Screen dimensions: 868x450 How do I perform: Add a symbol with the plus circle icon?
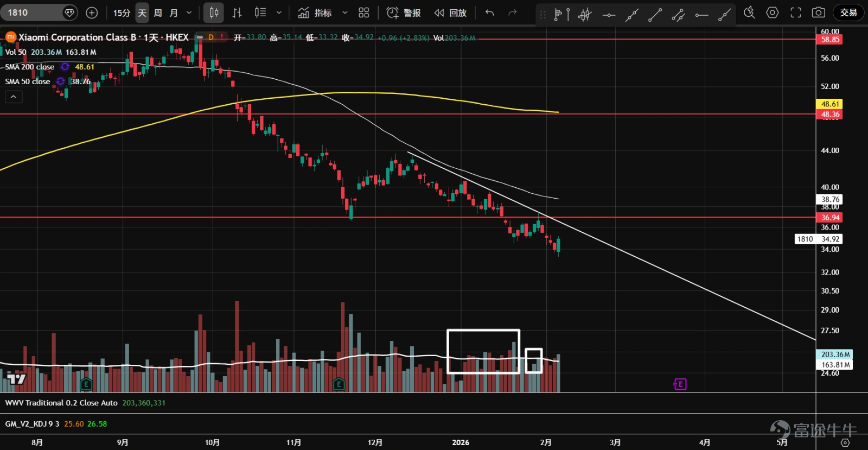[92, 12]
